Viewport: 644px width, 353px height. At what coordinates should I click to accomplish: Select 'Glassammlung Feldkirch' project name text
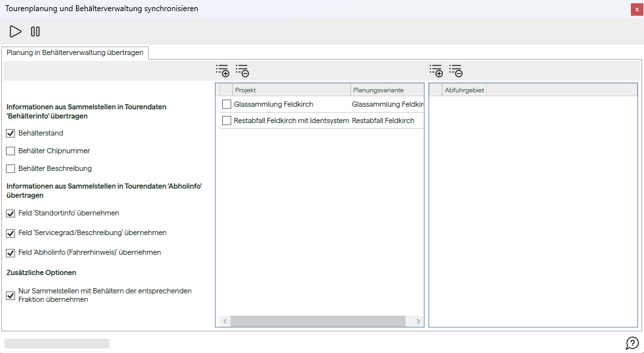pyautogui.click(x=274, y=104)
